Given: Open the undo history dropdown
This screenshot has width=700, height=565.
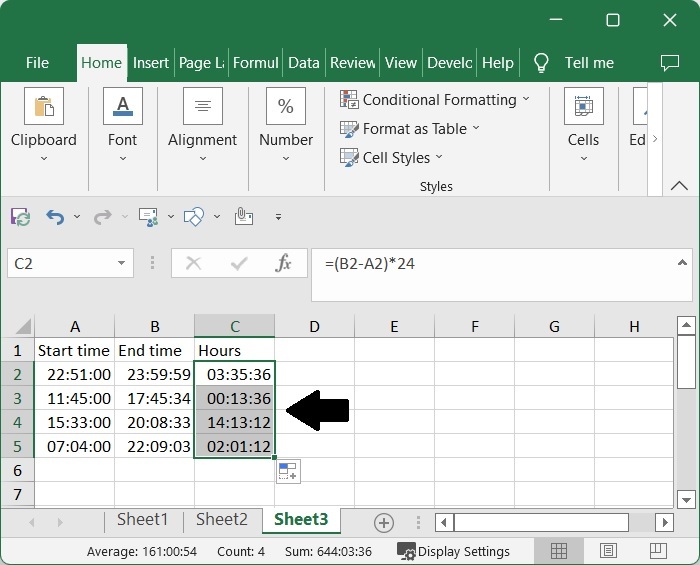Looking at the screenshot, I should point(77,217).
